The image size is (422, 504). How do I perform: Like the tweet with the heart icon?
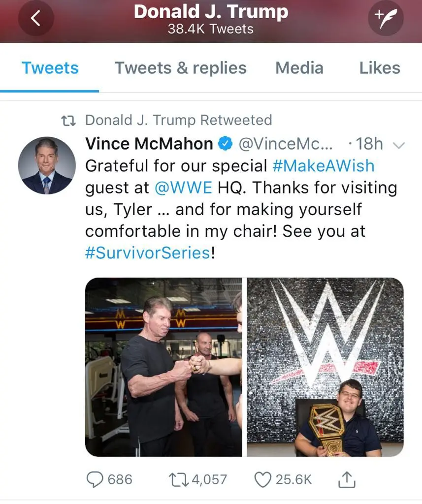[x=262, y=479]
